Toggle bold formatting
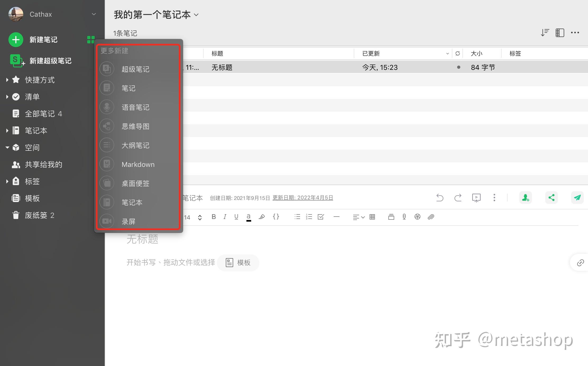The height and width of the screenshot is (366, 588). pos(214,217)
